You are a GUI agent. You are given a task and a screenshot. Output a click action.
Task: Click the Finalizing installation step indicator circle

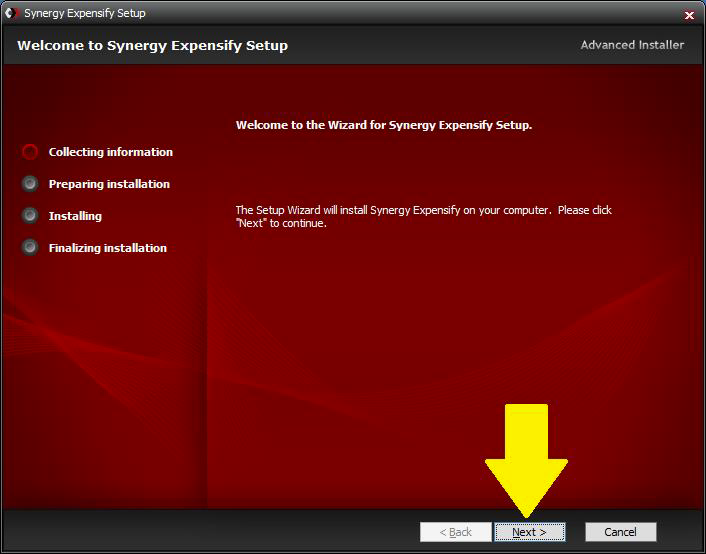coord(30,248)
